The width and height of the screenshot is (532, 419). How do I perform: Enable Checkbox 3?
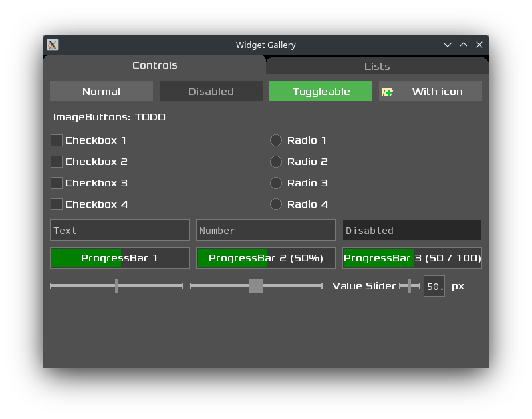coord(57,183)
